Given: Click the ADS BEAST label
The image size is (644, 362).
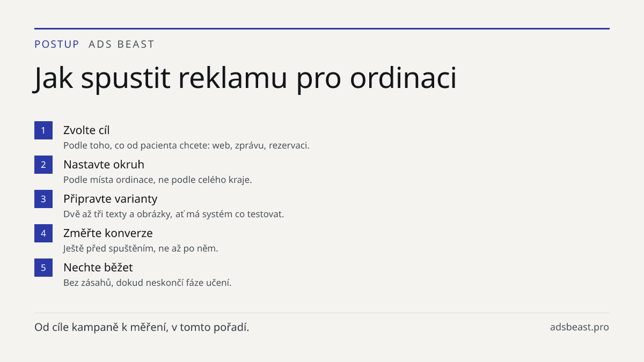Looking at the screenshot, I should point(121,45).
